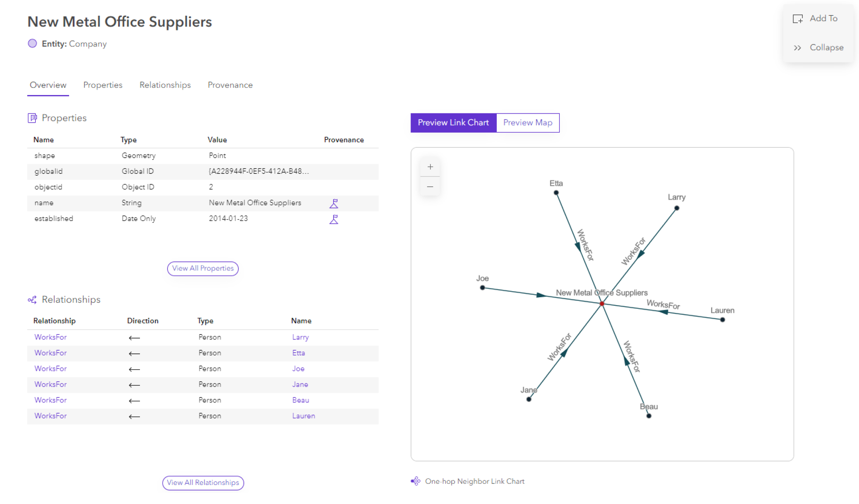Viewport: 859px width, 504px height.
Task: Click the zoom out (−) icon on map
Action: click(x=431, y=187)
